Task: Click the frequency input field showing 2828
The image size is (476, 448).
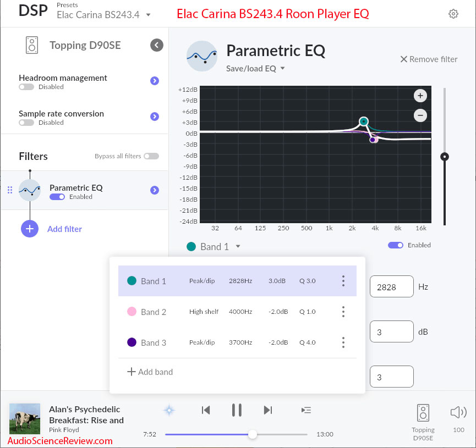Action: 391,287
